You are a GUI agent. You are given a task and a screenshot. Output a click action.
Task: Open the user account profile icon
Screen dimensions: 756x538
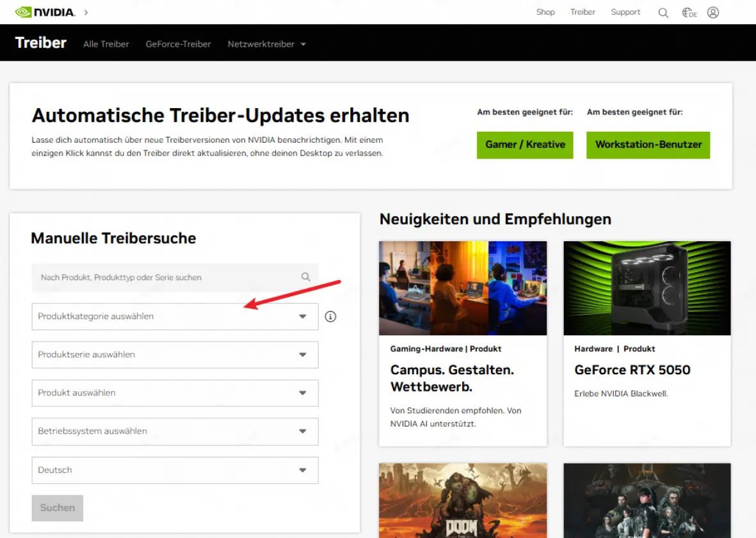713,13
